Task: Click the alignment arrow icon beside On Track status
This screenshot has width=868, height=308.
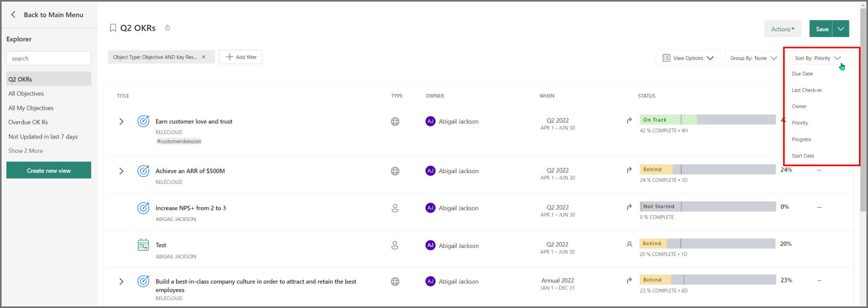Action: (629, 121)
